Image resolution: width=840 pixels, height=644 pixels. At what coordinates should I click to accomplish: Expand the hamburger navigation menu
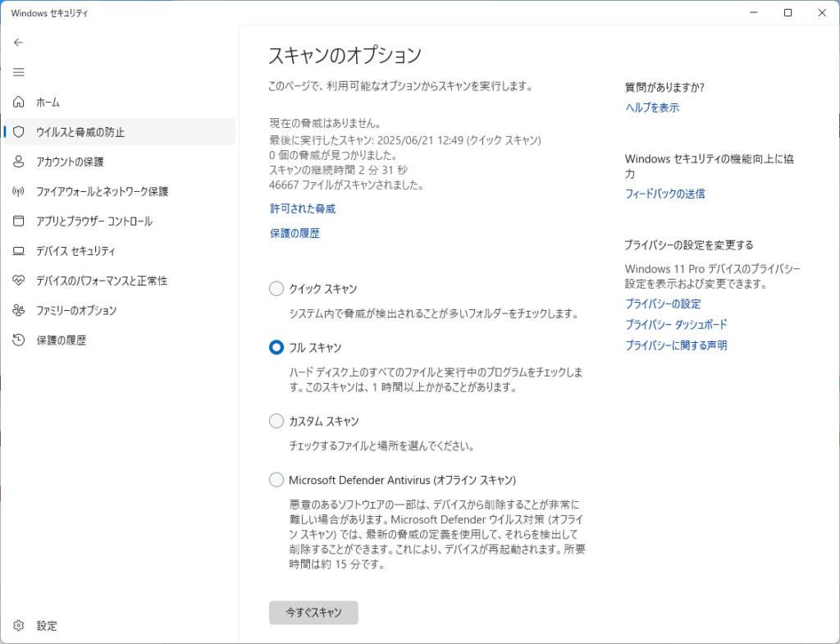pyautogui.click(x=19, y=72)
